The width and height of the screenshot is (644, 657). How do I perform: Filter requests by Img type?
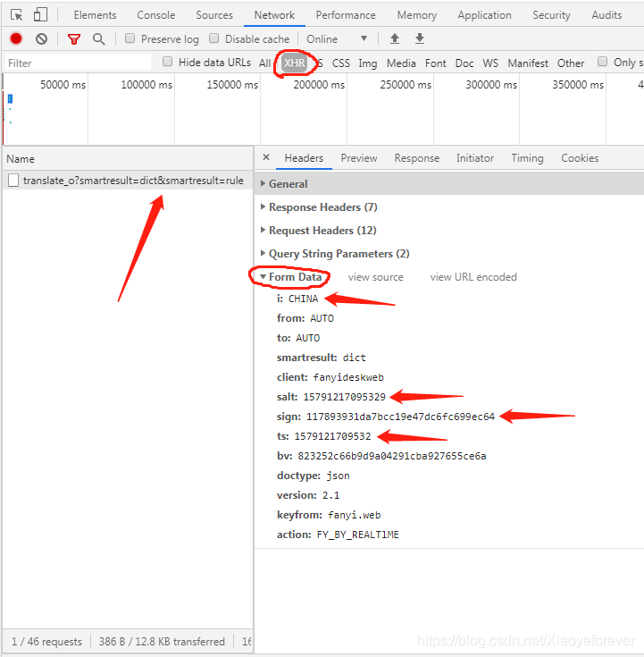point(367,63)
